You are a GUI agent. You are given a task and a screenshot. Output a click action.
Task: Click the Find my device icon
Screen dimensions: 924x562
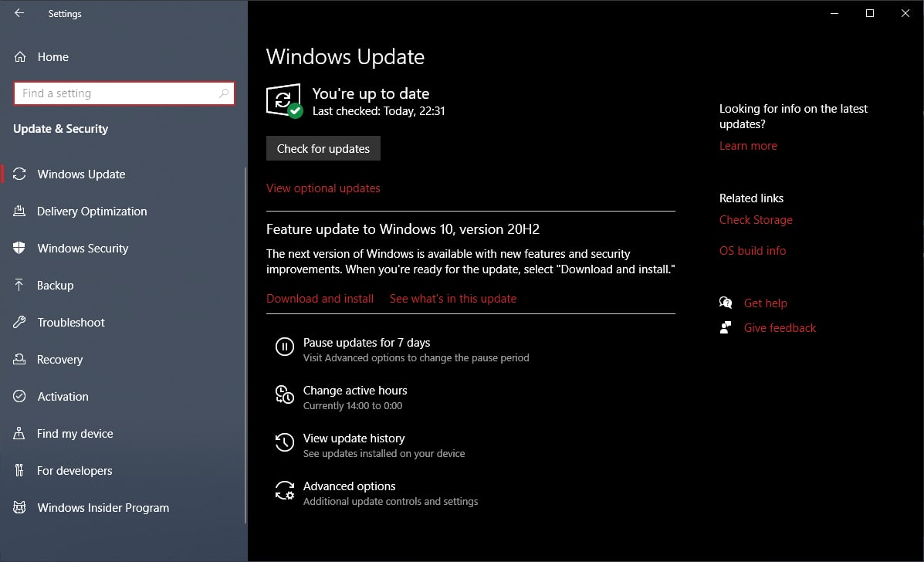point(19,433)
